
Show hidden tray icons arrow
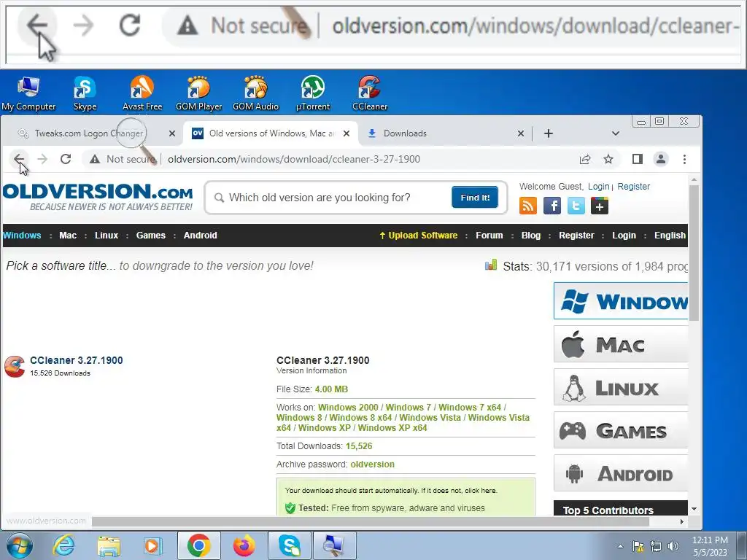tap(620, 546)
